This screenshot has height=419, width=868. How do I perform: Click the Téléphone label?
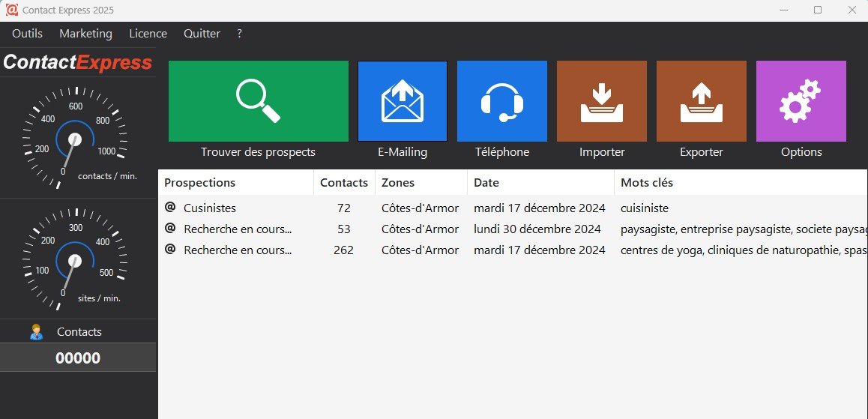(502, 151)
